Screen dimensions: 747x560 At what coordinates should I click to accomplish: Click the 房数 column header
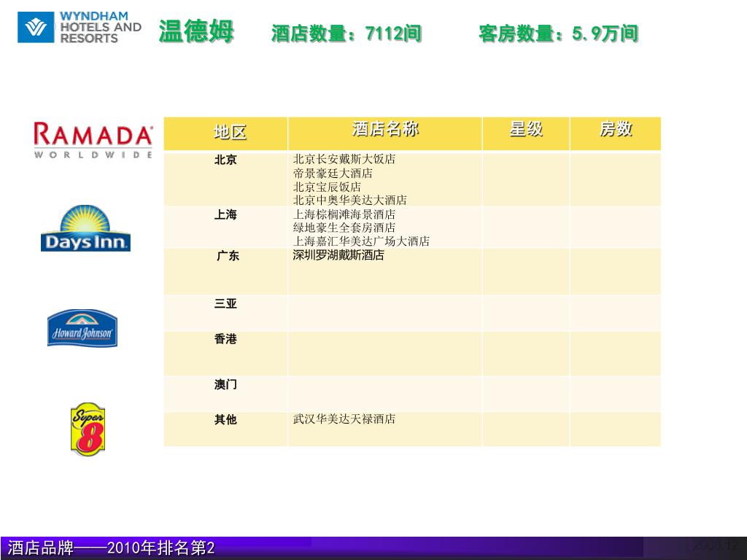coord(616,133)
